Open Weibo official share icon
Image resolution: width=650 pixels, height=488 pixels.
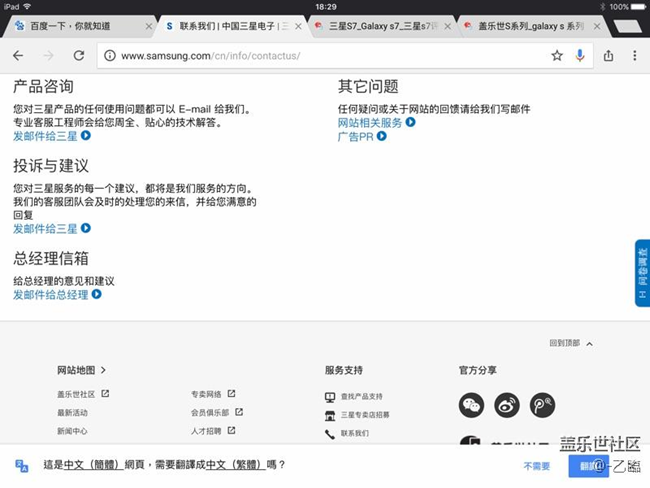pyautogui.click(x=506, y=405)
